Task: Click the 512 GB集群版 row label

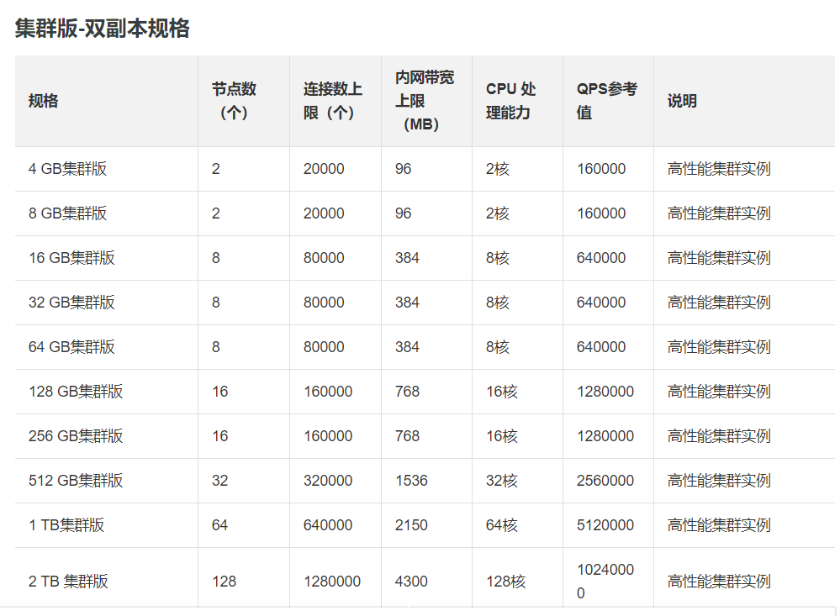Action: (x=76, y=480)
